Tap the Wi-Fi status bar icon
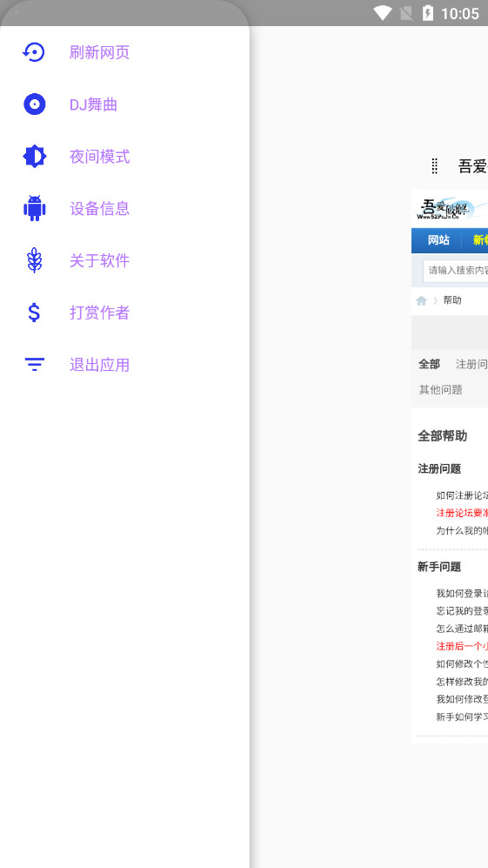The width and height of the screenshot is (488, 868). tap(383, 13)
